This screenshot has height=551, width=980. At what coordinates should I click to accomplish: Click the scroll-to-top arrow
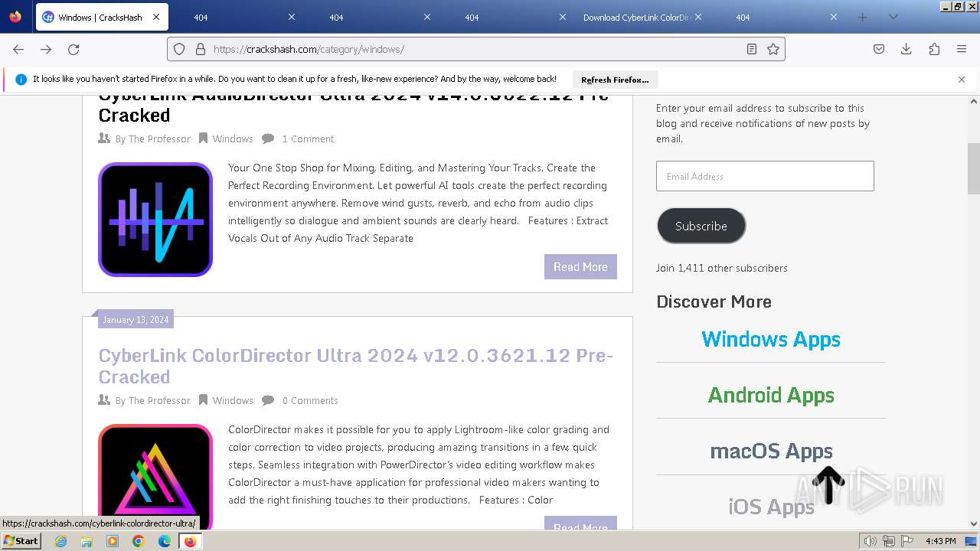point(828,484)
